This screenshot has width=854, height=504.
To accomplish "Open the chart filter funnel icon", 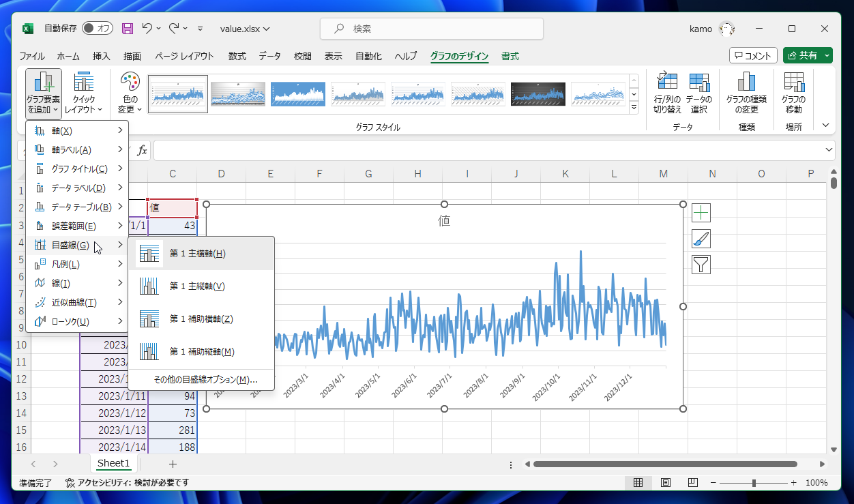I will [702, 265].
